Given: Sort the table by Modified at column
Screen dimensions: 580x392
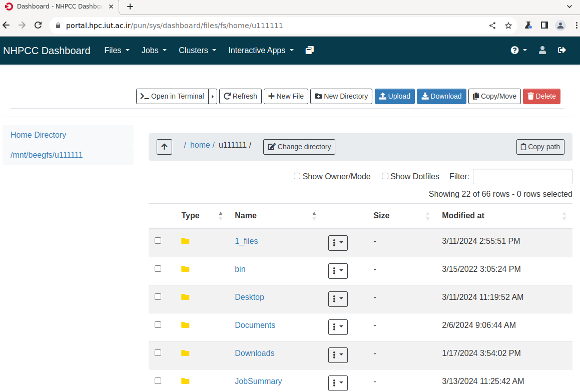Looking at the screenshot, I should point(504,216).
